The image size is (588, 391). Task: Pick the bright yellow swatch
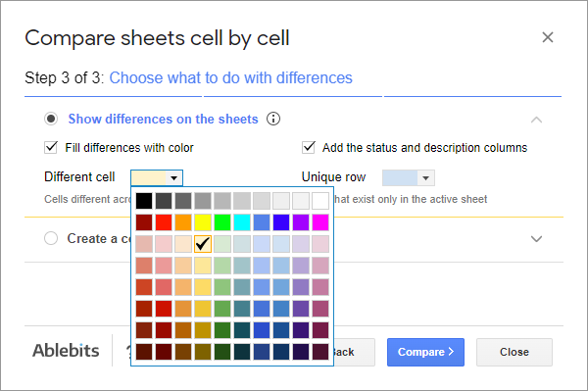click(x=203, y=222)
